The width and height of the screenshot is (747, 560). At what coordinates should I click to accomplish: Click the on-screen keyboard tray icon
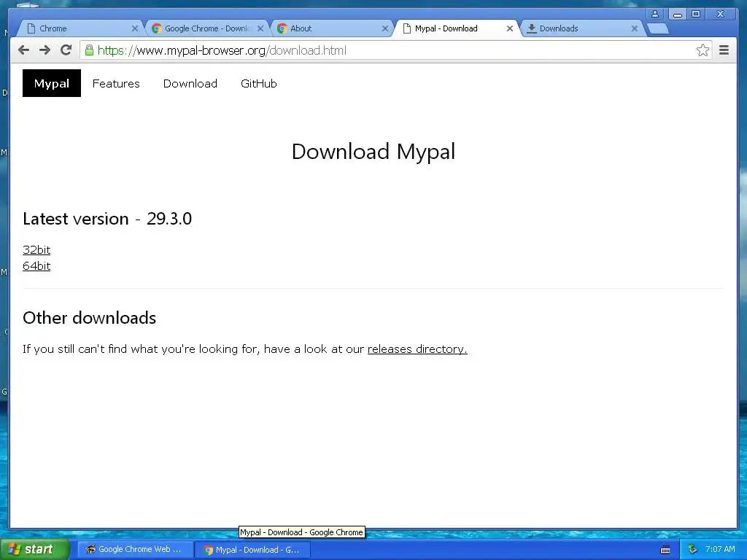[x=665, y=550]
